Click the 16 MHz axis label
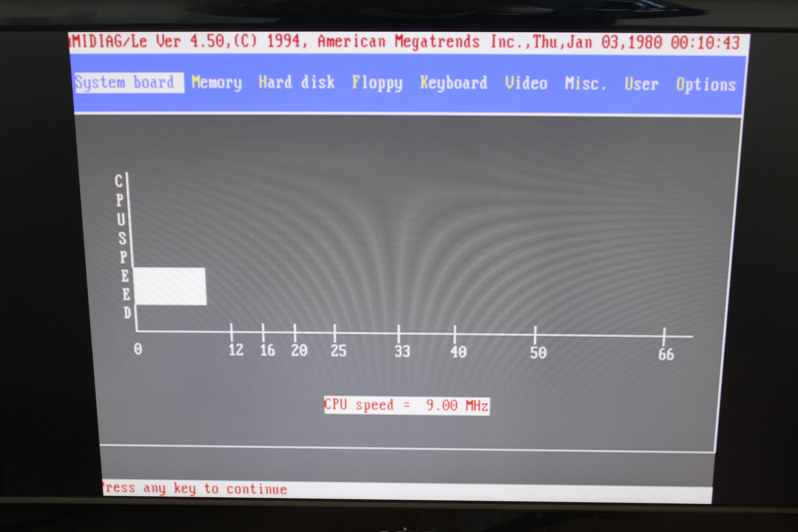The image size is (798, 532). click(267, 350)
